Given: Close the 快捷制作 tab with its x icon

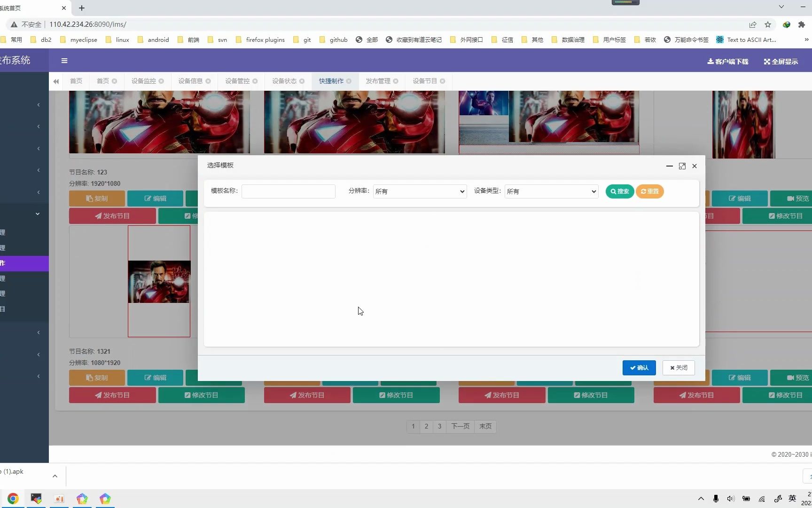Looking at the screenshot, I should pyautogui.click(x=349, y=81).
